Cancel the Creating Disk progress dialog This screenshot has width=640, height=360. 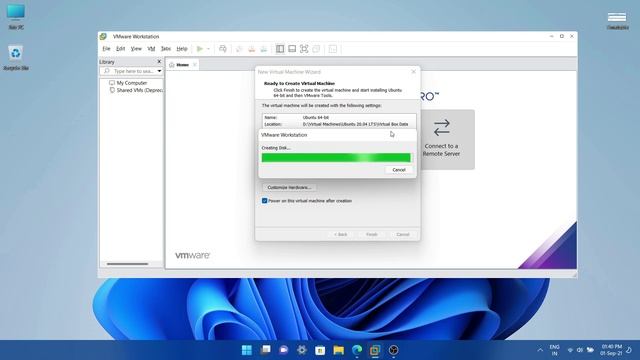tap(399, 170)
